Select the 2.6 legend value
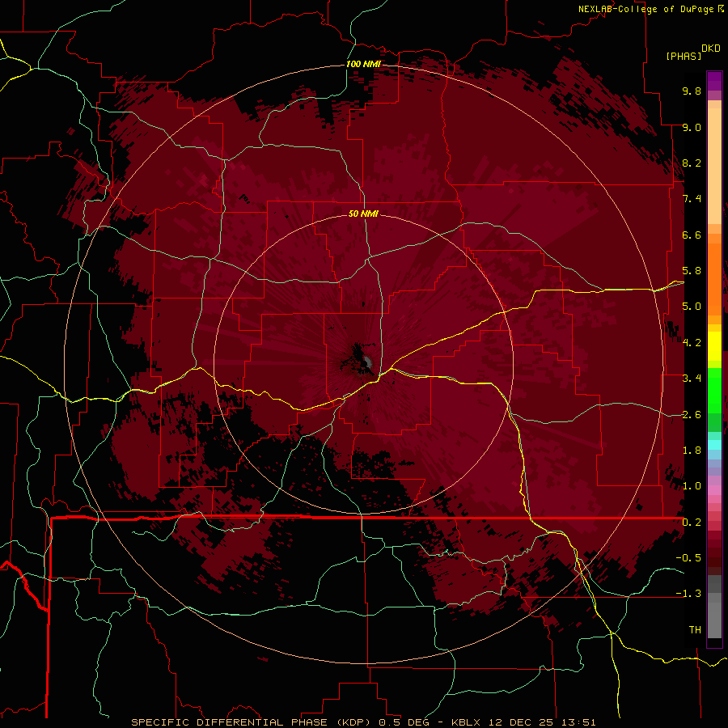 pos(692,415)
